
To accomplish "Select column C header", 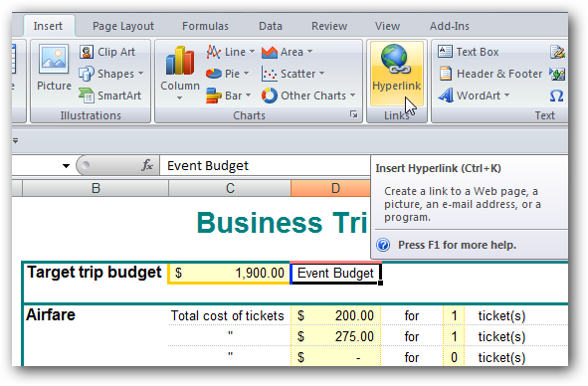I will point(230,188).
